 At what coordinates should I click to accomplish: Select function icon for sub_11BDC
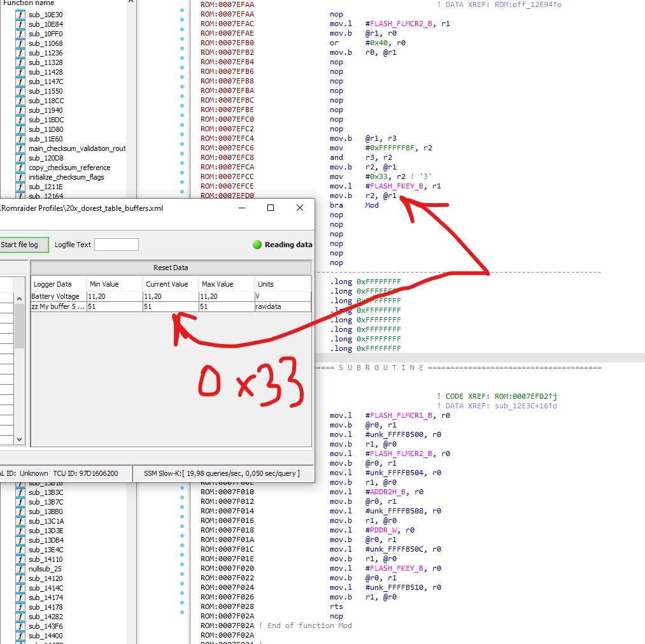click(x=20, y=120)
